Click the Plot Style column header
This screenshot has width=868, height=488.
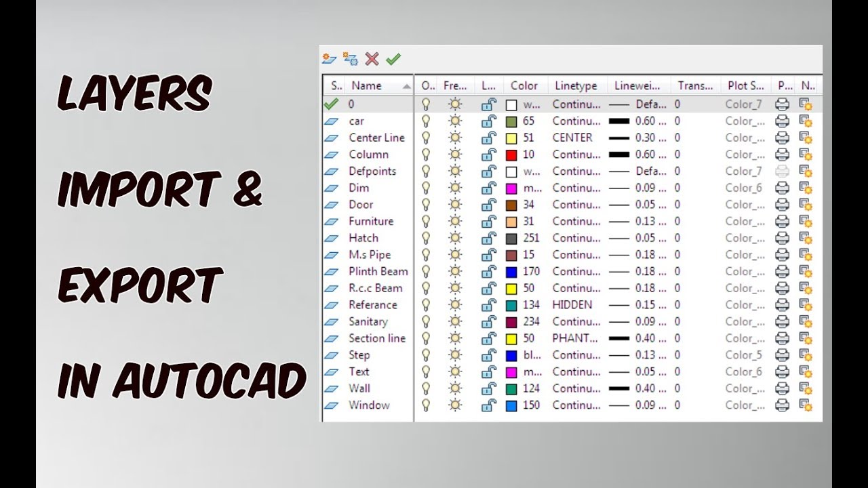pyautogui.click(x=746, y=85)
